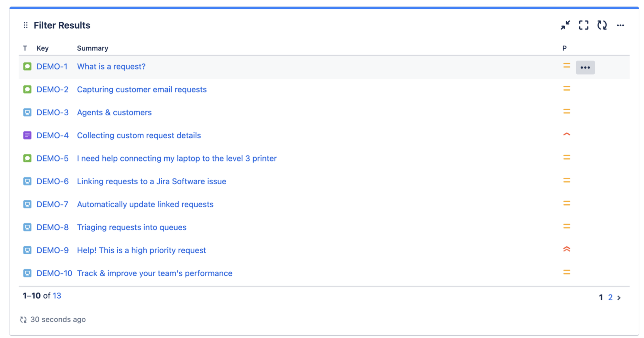Sort by the Summary column header

[x=92, y=48]
